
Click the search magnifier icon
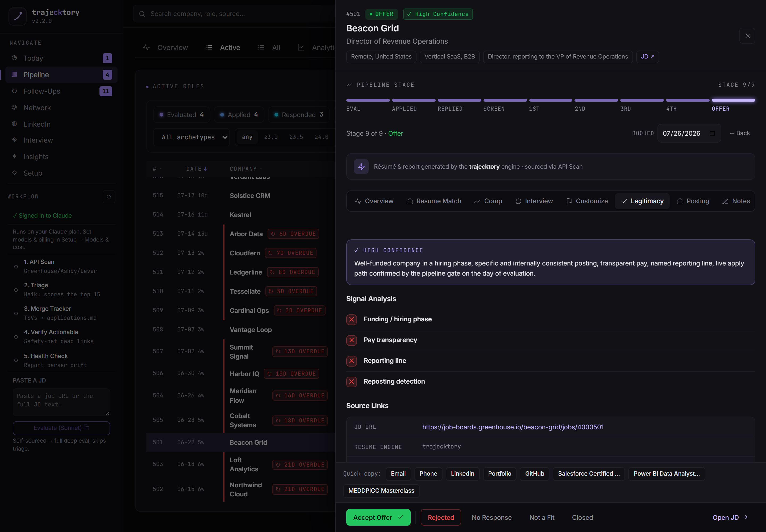[x=142, y=14]
